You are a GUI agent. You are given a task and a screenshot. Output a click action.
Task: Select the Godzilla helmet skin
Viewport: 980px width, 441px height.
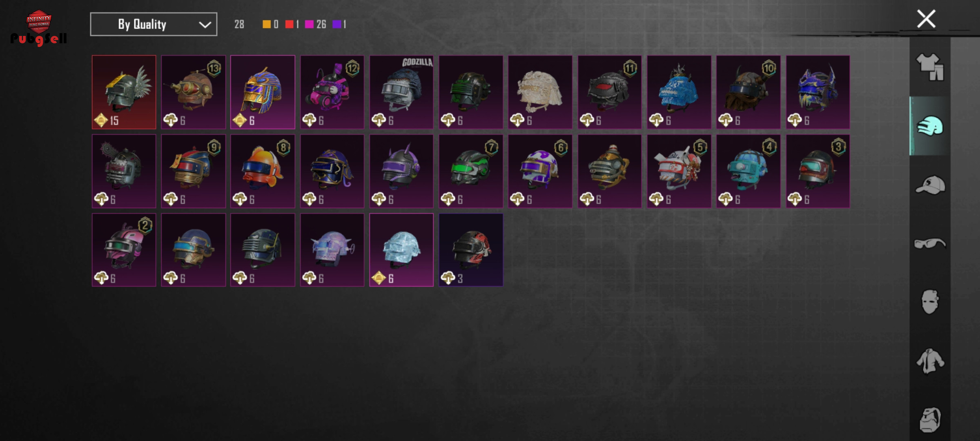(401, 92)
